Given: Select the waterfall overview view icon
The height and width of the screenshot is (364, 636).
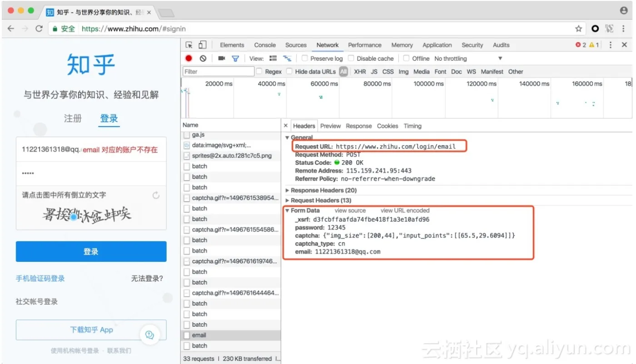Looking at the screenshot, I should coord(287,58).
